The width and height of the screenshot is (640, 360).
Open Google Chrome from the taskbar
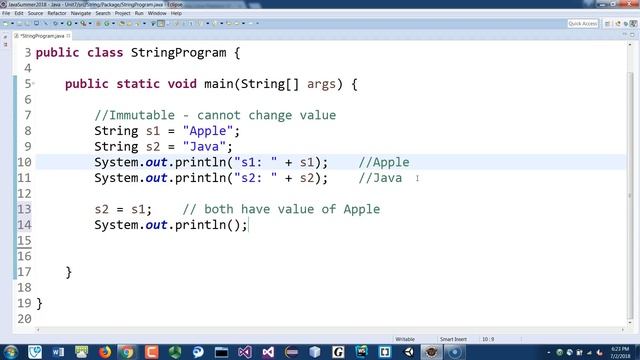[x=128, y=352]
